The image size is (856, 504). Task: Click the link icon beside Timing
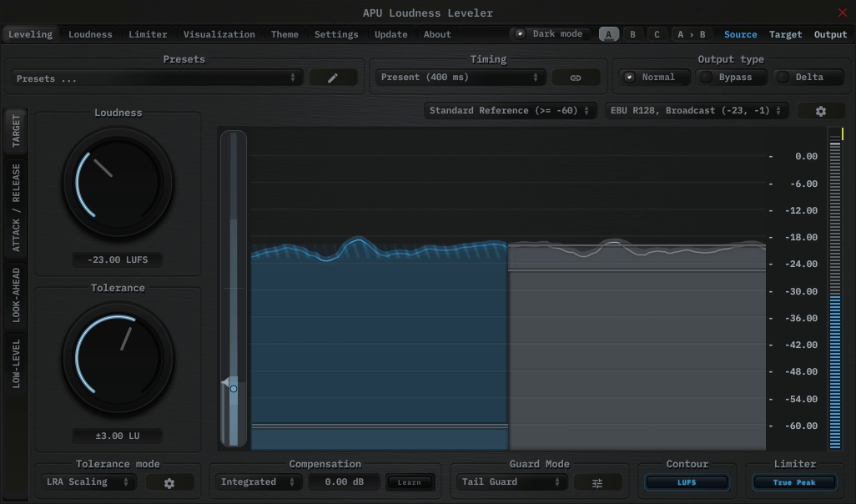coord(576,78)
